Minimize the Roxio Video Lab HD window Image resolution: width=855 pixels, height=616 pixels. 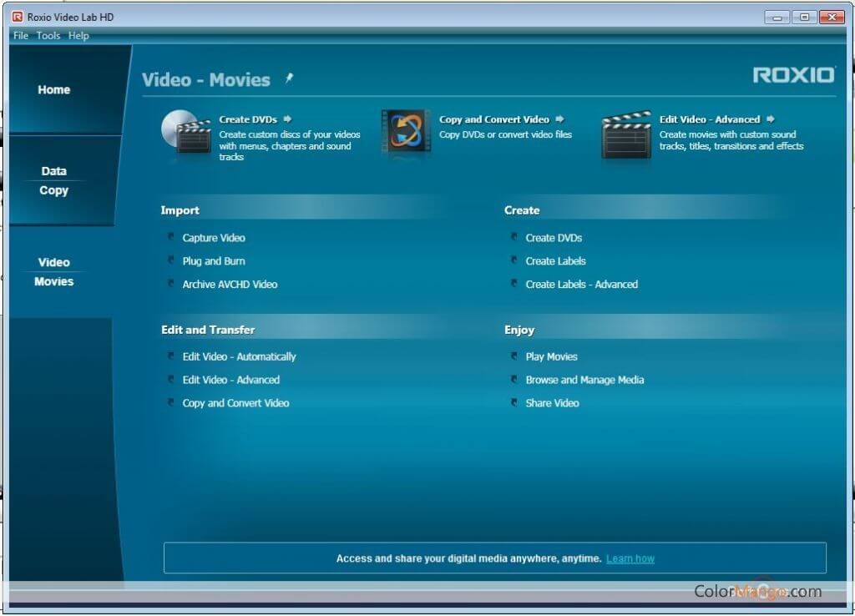tap(777, 18)
